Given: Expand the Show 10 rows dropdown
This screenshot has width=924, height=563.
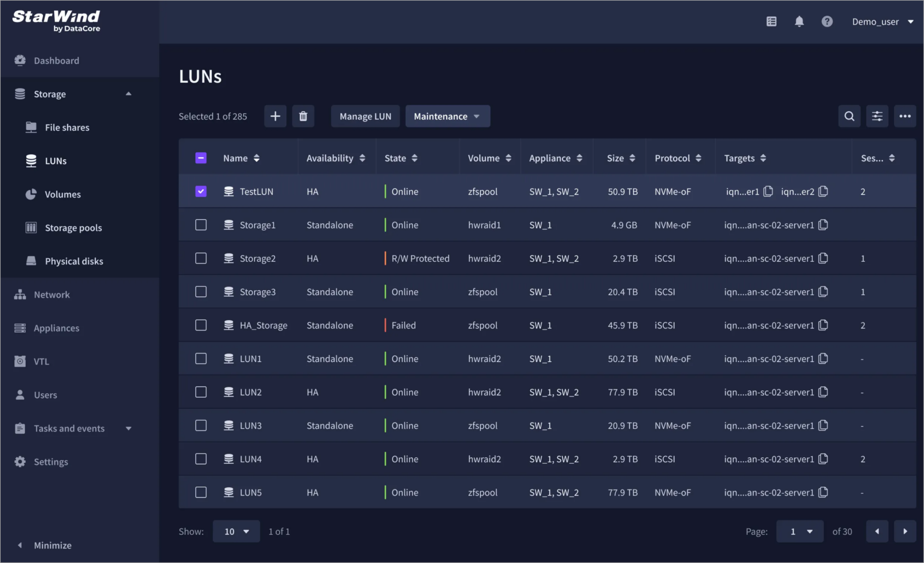Looking at the screenshot, I should click(x=236, y=531).
